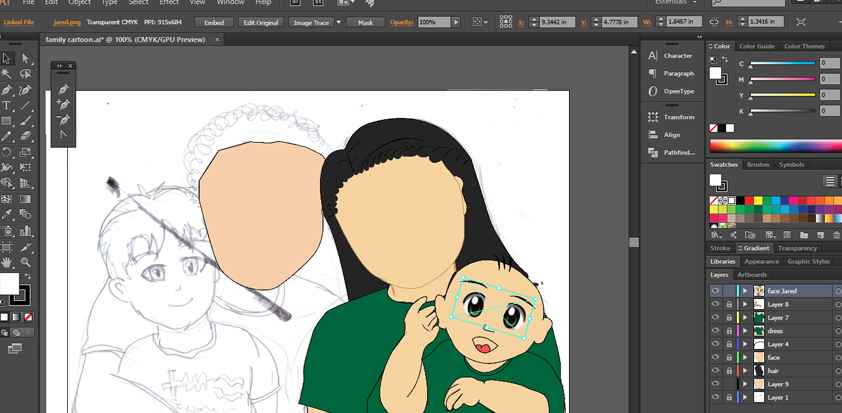Open the Align panel

(671, 135)
